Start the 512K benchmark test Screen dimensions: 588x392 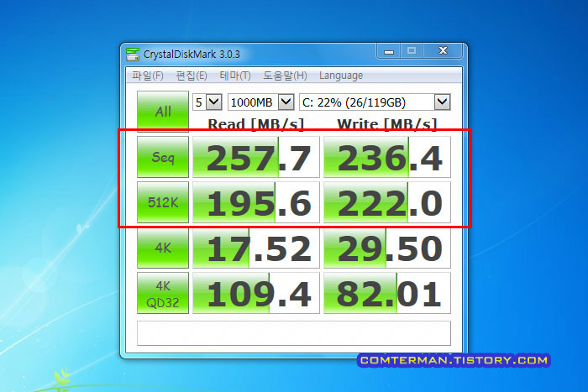click(x=163, y=202)
